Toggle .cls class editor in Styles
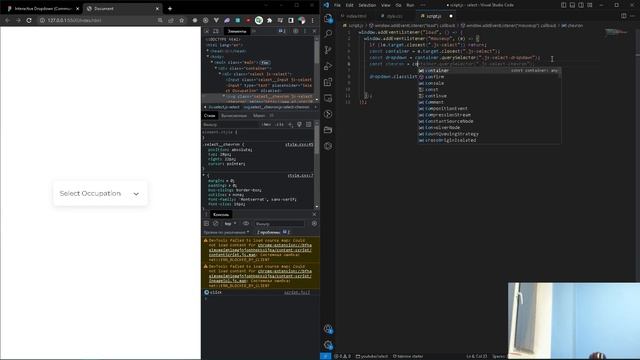640x360 pixels. [279, 124]
